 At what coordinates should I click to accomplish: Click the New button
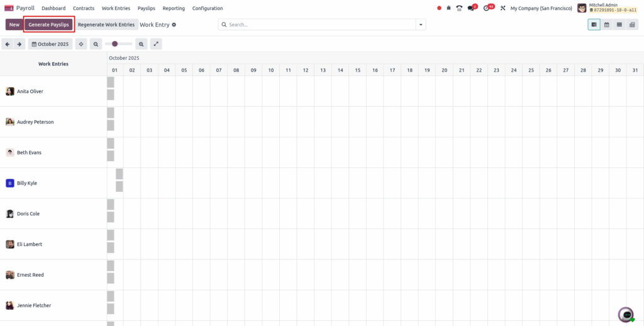pos(14,25)
